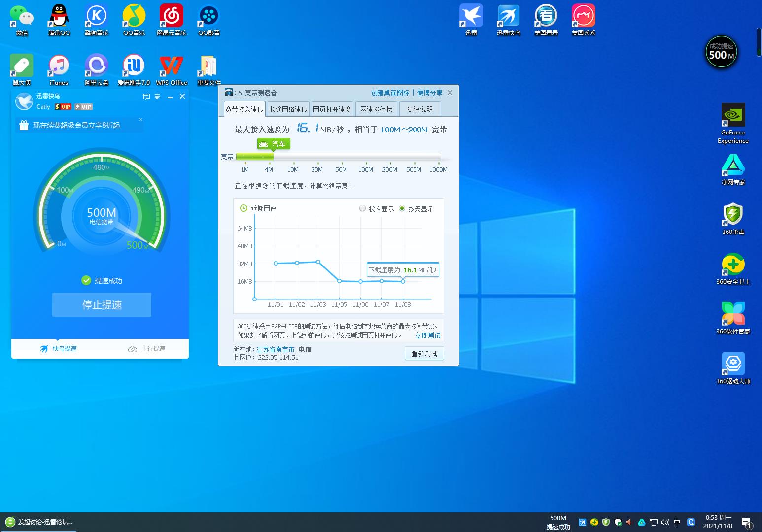762x532 pixels.
Task: Follow the 立即测试 link
Action: point(427,335)
